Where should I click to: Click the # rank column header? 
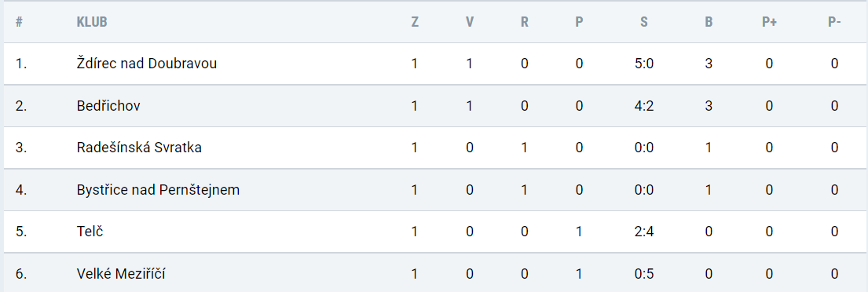coord(19,22)
